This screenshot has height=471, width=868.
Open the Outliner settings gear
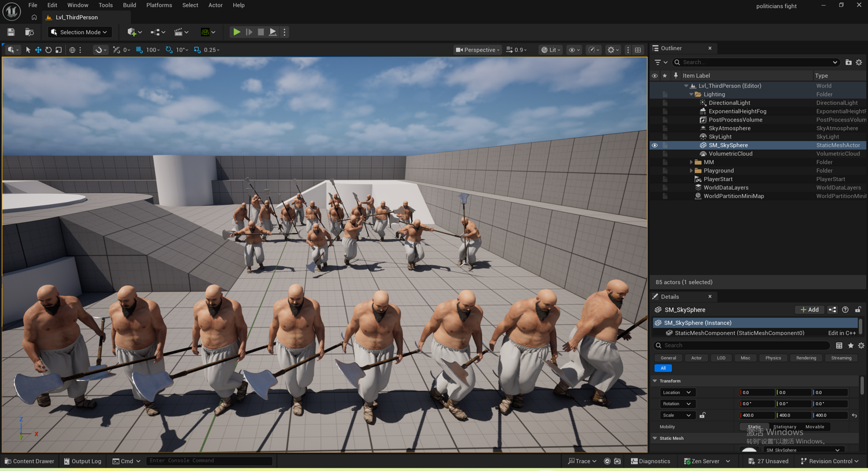point(859,62)
